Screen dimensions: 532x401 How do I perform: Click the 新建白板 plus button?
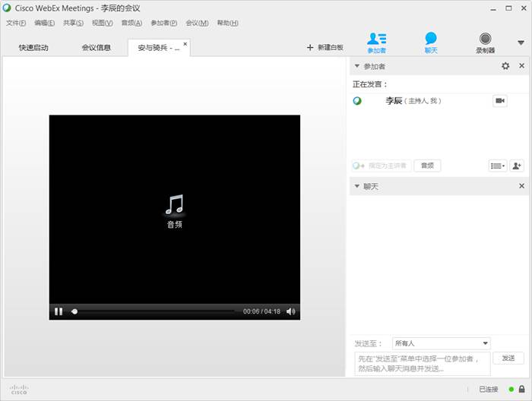click(325, 47)
